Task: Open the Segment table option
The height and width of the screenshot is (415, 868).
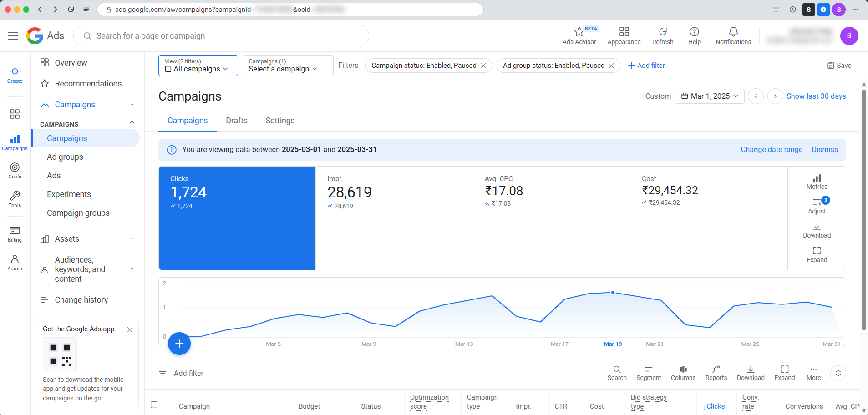Action: (x=649, y=373)
